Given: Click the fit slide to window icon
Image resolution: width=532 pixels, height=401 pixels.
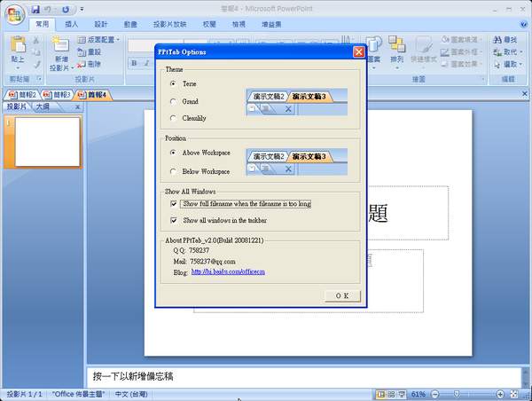Looking at the screenshot, I should (x=514, y=394).
